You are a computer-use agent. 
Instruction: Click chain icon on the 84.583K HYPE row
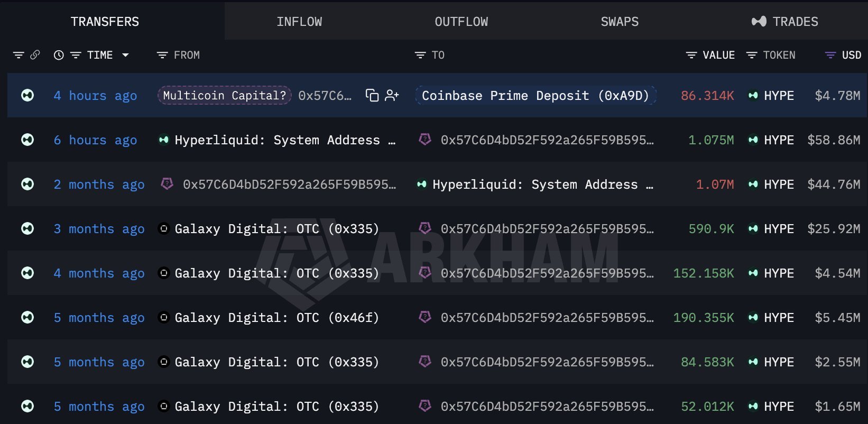27,362
